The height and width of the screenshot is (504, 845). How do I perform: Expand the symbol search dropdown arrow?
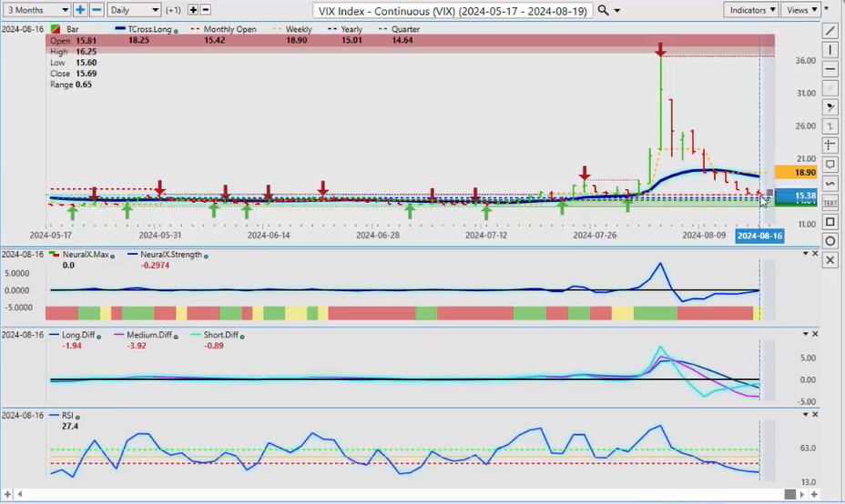tap(618, 10)
